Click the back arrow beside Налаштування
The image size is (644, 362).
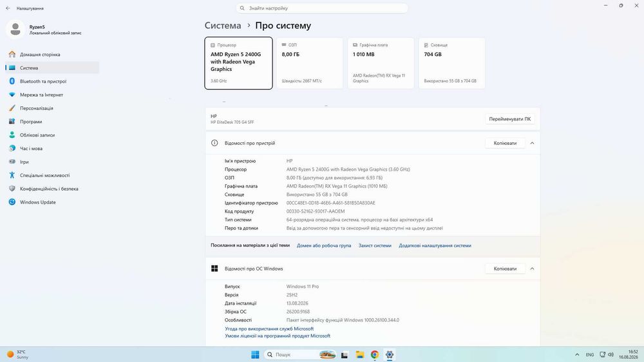(8, 8)
